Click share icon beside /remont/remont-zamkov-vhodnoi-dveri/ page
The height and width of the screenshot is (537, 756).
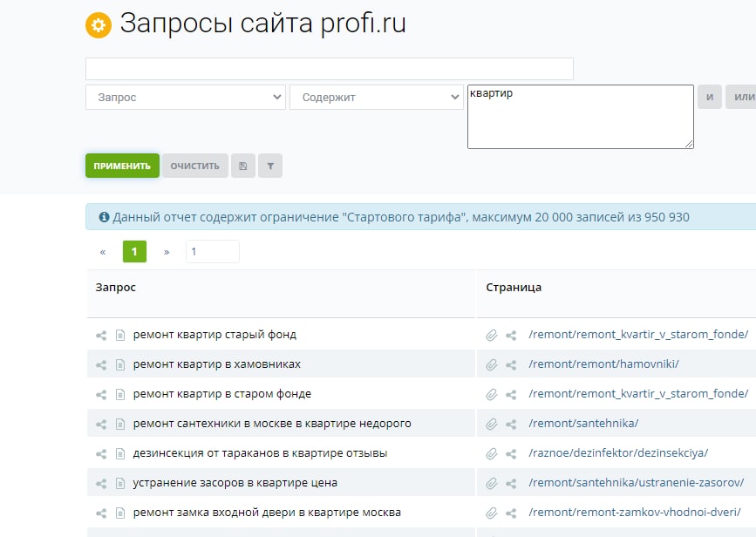(511, 513)
